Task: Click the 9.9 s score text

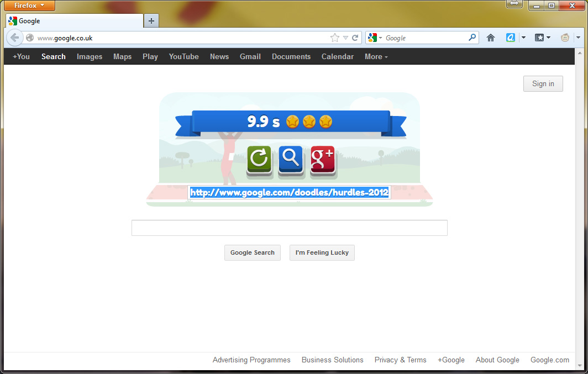Action: tap(263, 122)
